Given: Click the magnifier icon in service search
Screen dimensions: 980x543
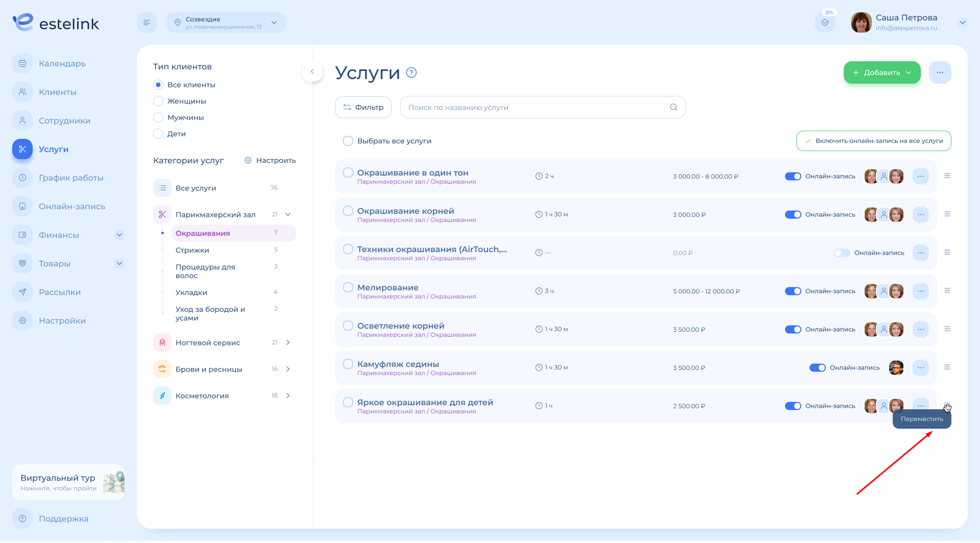Looking at the screenshot, I should [673, 107].
